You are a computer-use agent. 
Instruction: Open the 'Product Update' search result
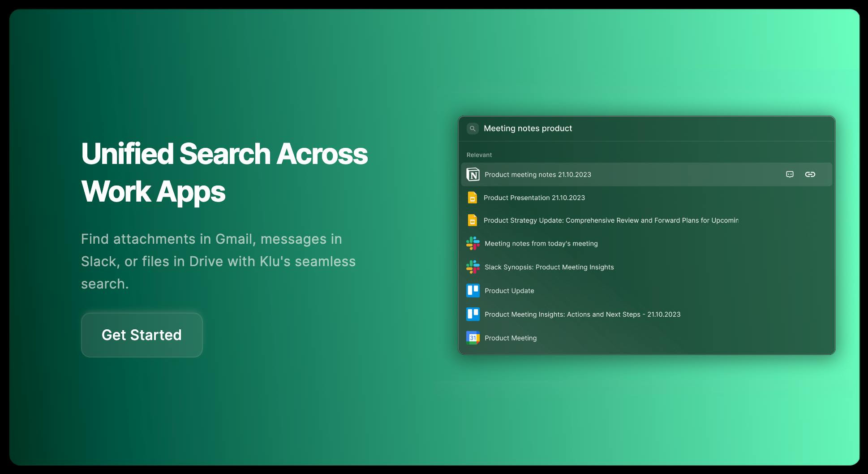click(x=509, y=291)
